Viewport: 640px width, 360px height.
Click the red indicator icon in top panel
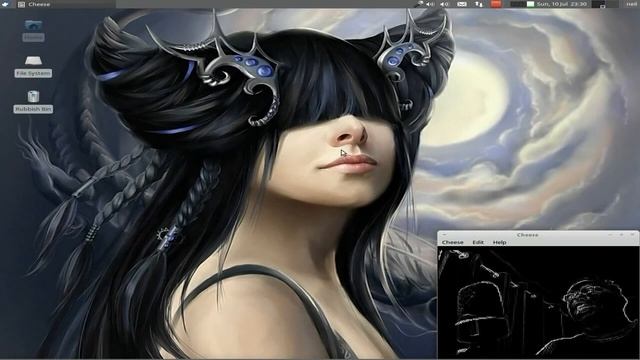(x=496, y=4)
